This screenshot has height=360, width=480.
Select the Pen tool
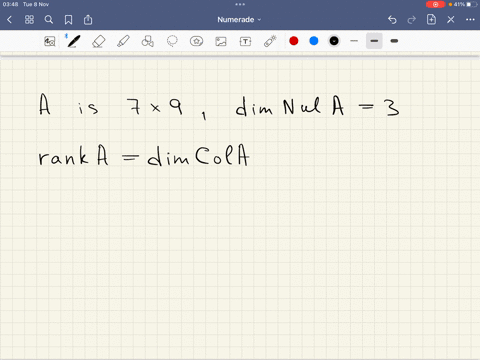click(73, 41)
